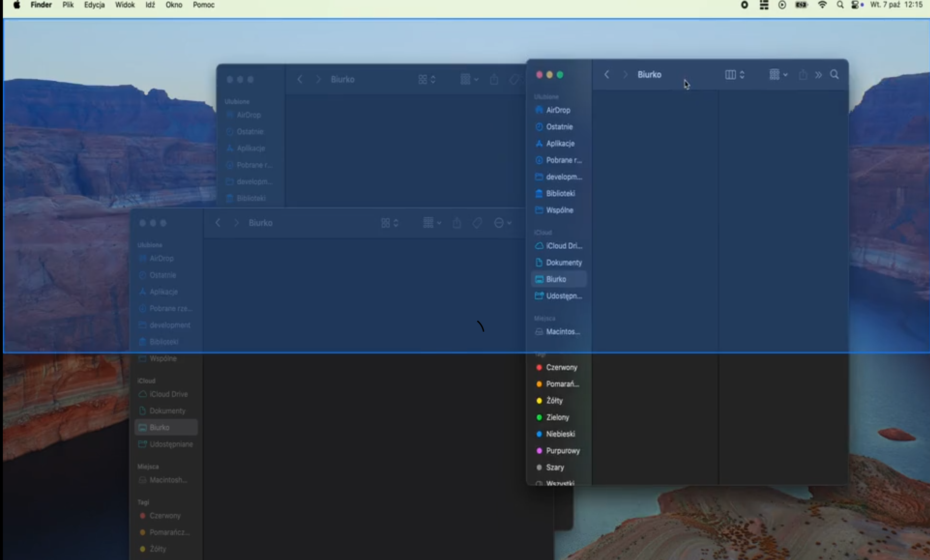Select Aplikacje in the front Finder sidebar

coord(560,143)
